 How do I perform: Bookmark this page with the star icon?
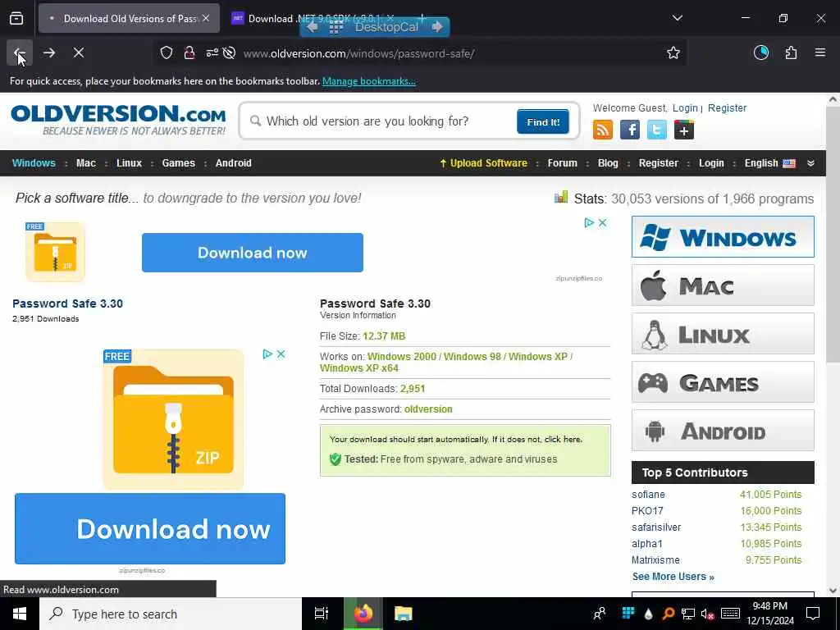(673, 53)
